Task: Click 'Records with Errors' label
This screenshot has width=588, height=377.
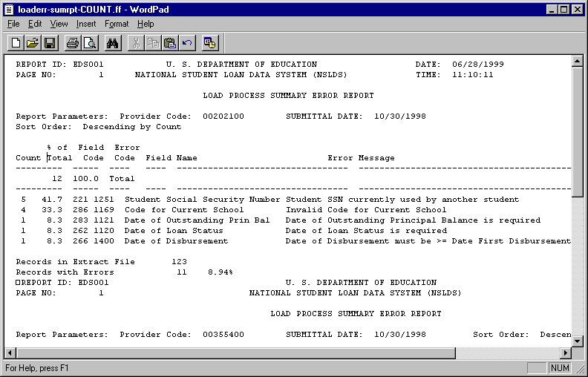Action: (65, 272)
